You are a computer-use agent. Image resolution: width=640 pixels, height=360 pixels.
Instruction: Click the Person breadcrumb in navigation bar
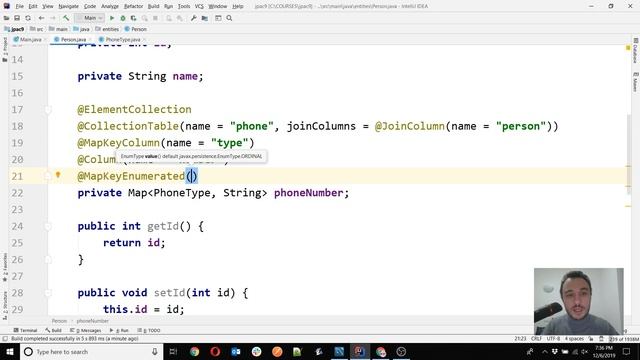(136, 29)
